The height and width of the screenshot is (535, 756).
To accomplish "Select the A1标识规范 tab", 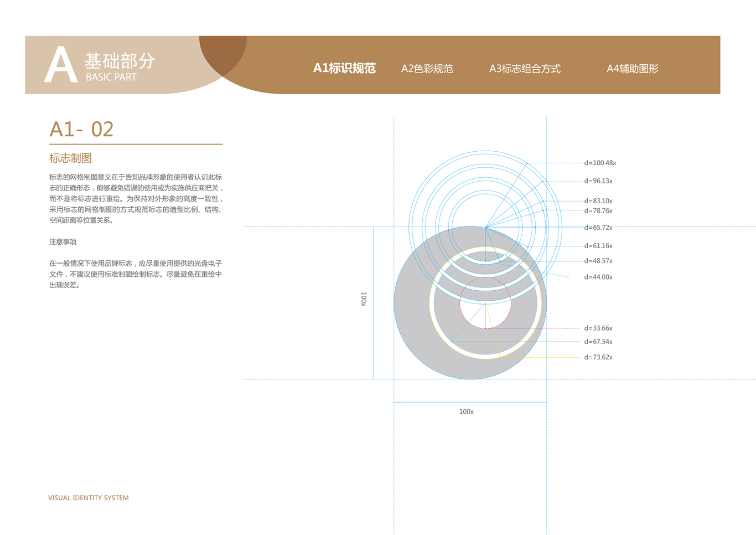I will [x=344, y=68].
